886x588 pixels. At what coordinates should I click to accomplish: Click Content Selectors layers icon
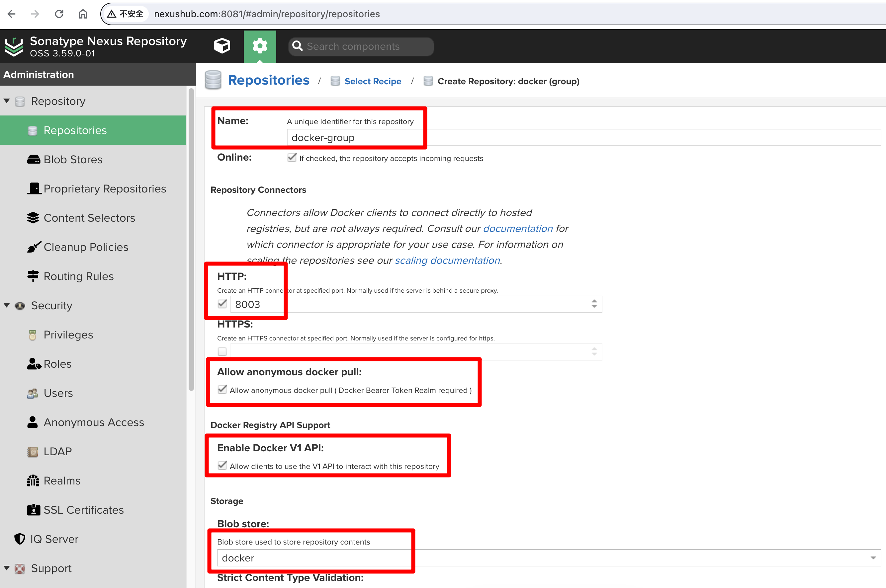coord(33,218)
